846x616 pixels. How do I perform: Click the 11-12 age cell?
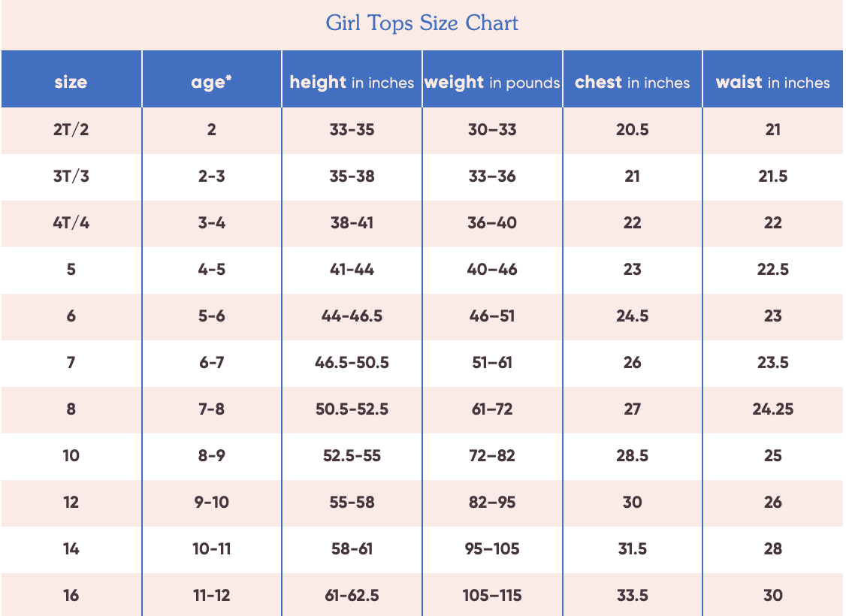(211, 596)
